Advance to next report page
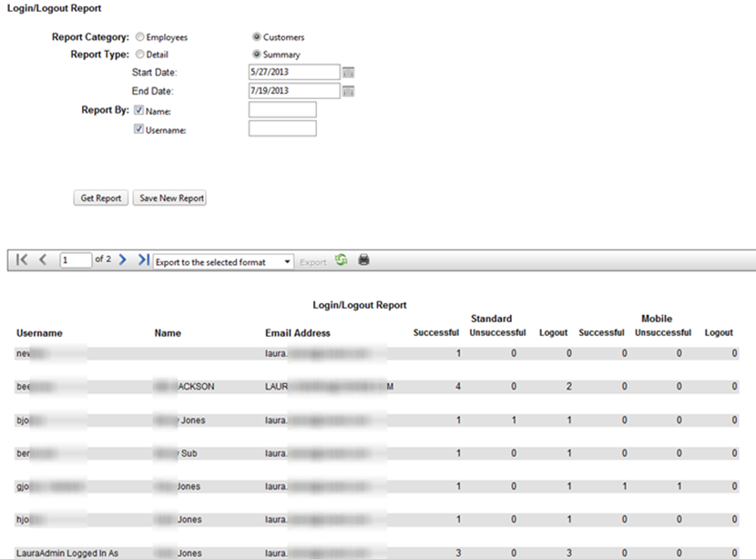This screenshot has height=559, width=756. [123, 261]
